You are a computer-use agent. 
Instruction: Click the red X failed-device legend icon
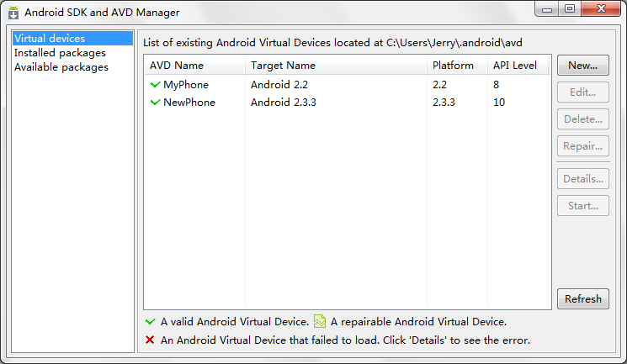click(150, 340)
